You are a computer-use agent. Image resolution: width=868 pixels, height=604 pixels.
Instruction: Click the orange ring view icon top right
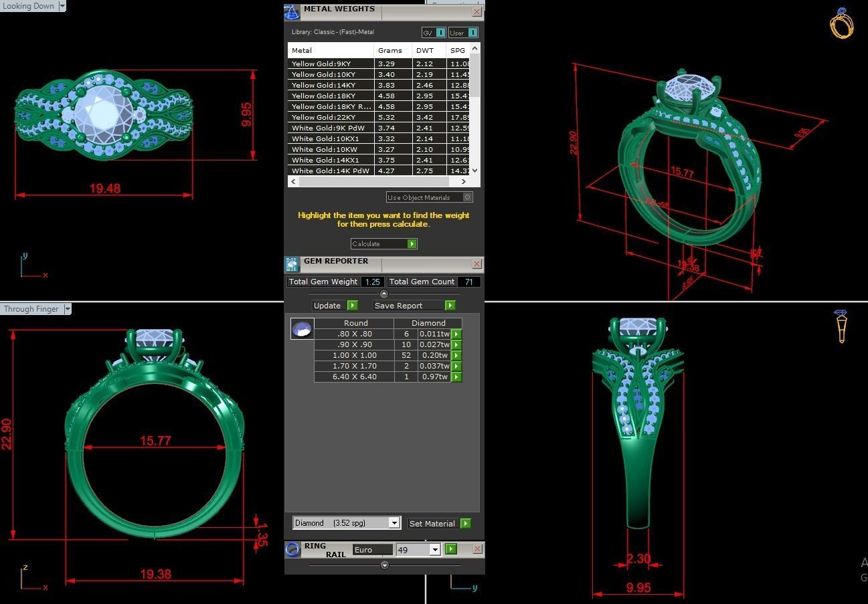(841, 23)
